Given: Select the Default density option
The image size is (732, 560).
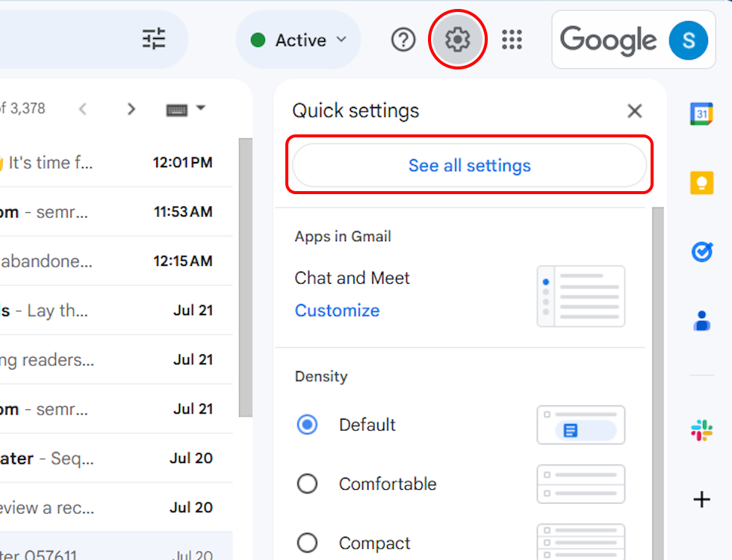Looking at the screenshot, I should tap(307, 424).
